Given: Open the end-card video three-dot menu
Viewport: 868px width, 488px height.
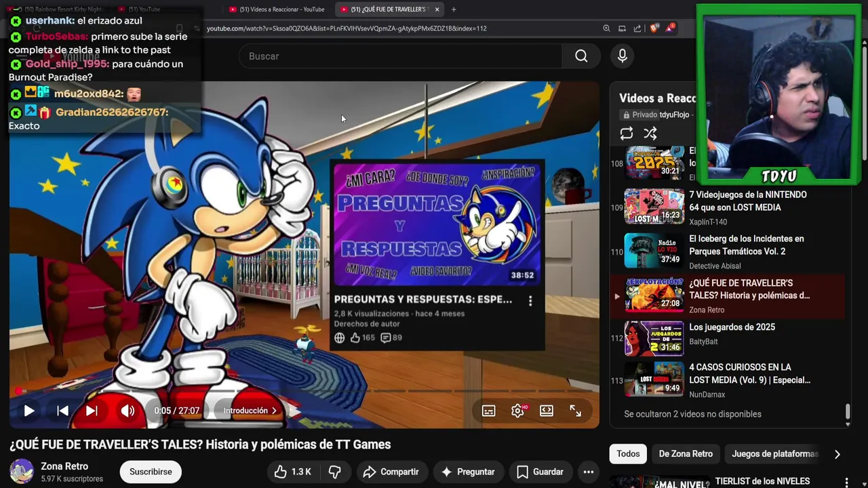Looking at the screenshot, I should tap(530, 300).
